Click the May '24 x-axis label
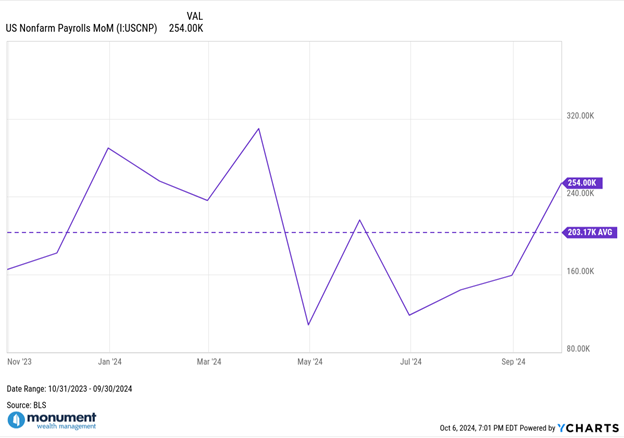624x438 pixels. click(310, 362)
